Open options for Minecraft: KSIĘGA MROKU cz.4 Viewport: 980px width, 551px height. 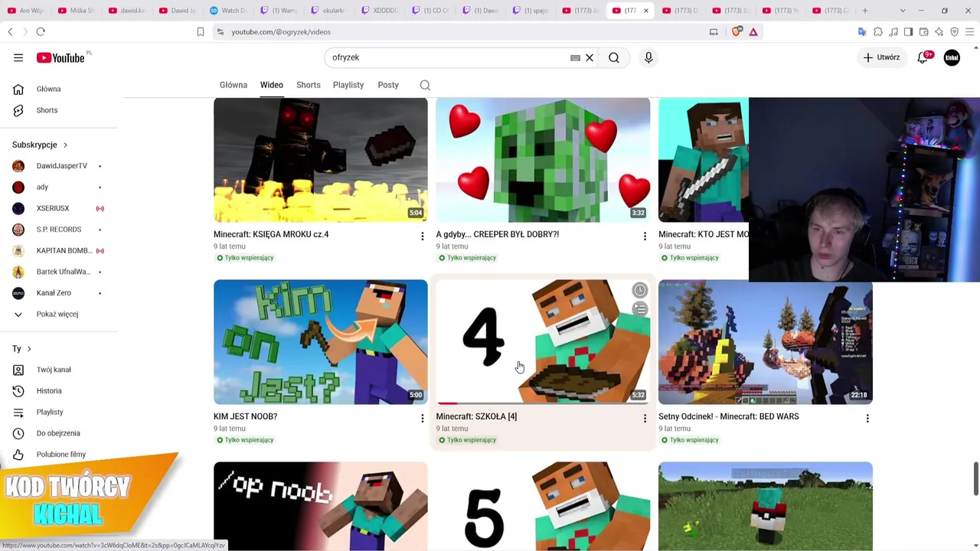click(x=422, y=236)
